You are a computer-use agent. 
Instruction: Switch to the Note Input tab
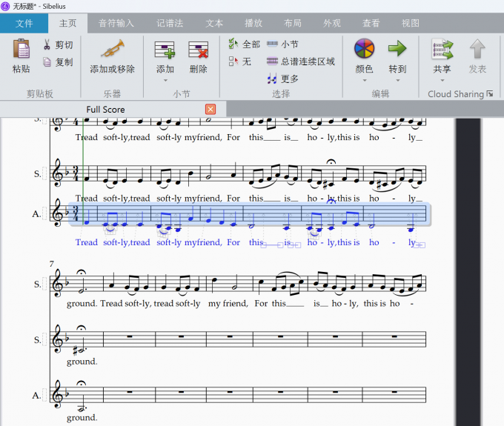116,23
